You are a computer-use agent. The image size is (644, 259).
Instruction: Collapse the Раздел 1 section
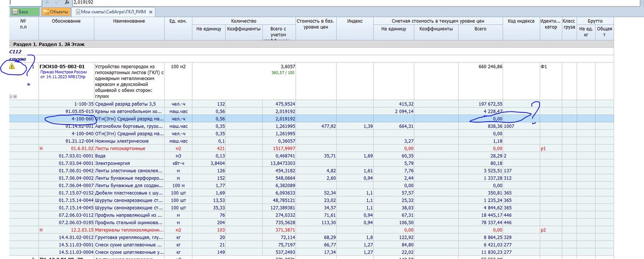tap(11, 44)
